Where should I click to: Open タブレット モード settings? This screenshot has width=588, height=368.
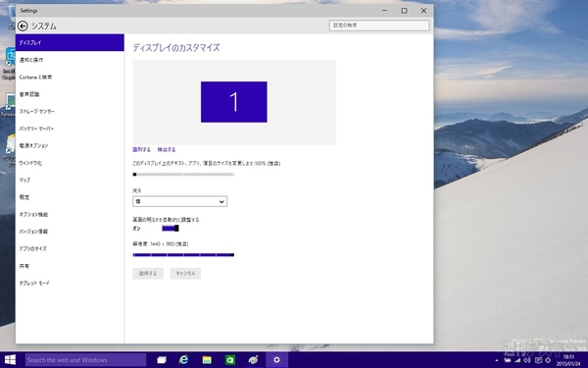click(70, 283)
